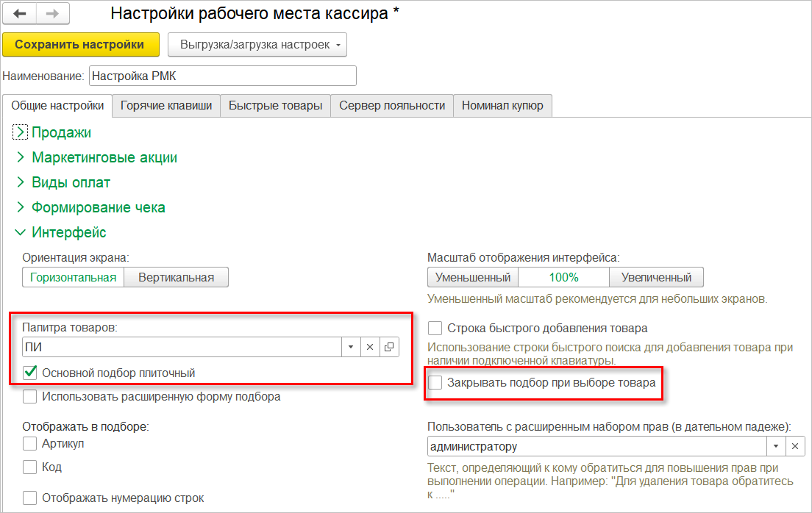The height and width of the screenshot is (513, 812).
Task: Click the back navigation arrow
Action: (20, 14)
